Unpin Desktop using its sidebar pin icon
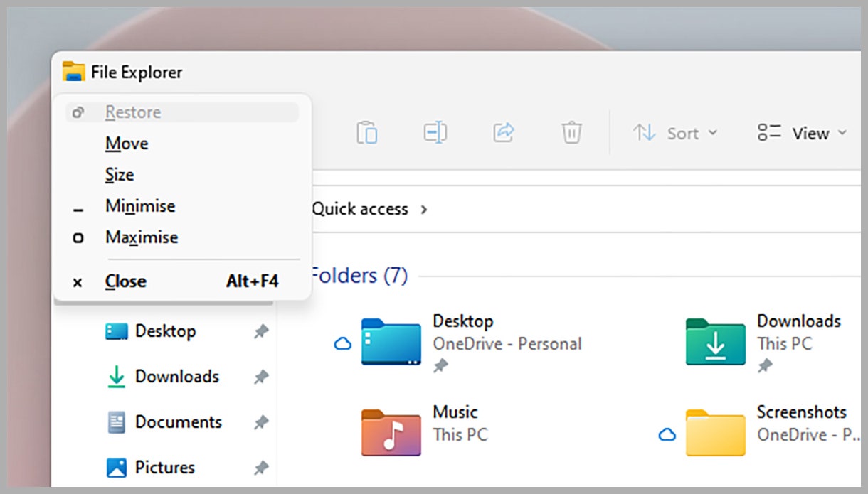 pos(261,332)
